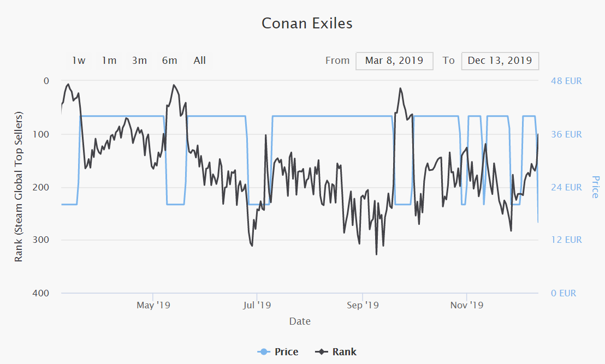Click the From date field Mar 8, 2019
Image resolution: width=605 pixels, height=364 pixels.
pos(394,61)
